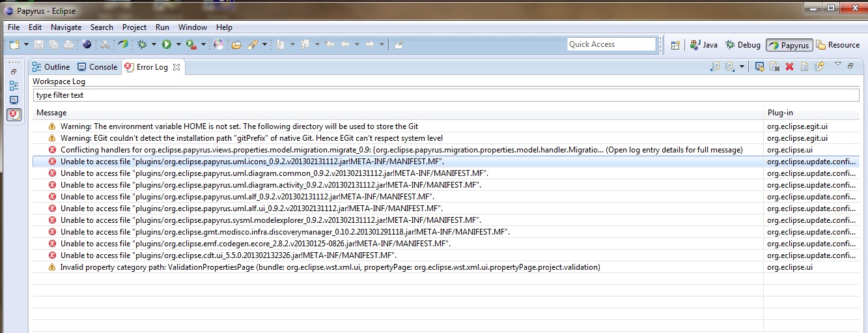Open the File menu

[x=14, y=27]
